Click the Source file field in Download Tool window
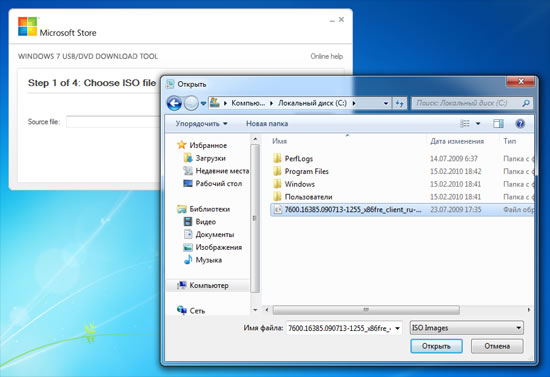The width and height of the screenshot is (550, 377). point(113,122)
